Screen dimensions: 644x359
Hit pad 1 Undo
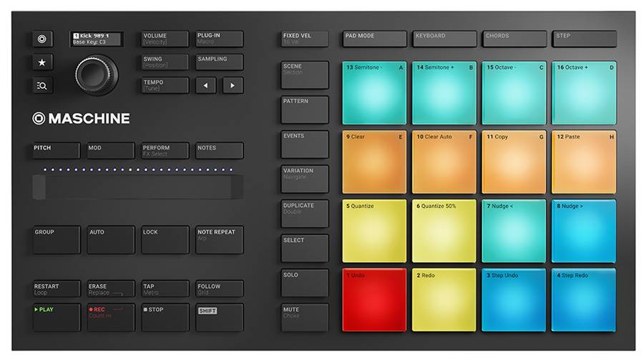(x=374, y=300)
